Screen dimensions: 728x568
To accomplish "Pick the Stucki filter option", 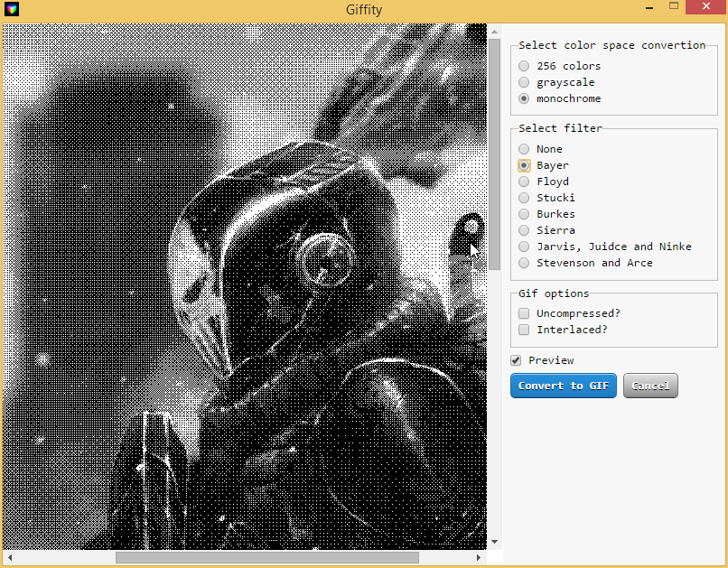I will [x=524, y=198].
